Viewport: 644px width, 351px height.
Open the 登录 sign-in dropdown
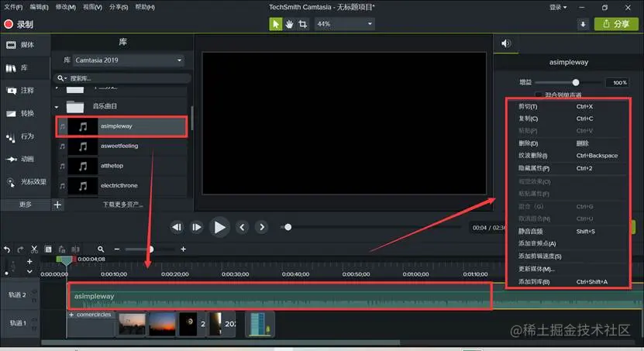tap(558, 7)
